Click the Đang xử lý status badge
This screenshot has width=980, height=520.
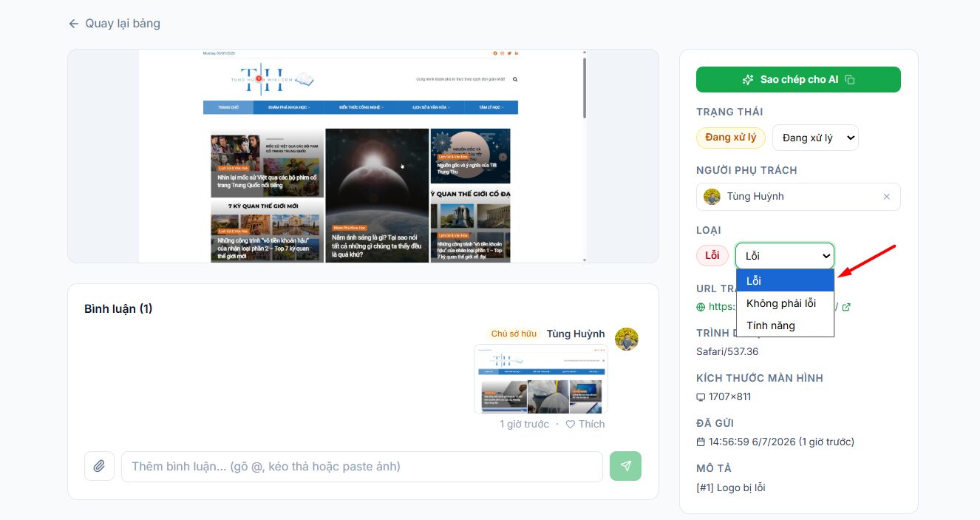click(x=730, y=138)
